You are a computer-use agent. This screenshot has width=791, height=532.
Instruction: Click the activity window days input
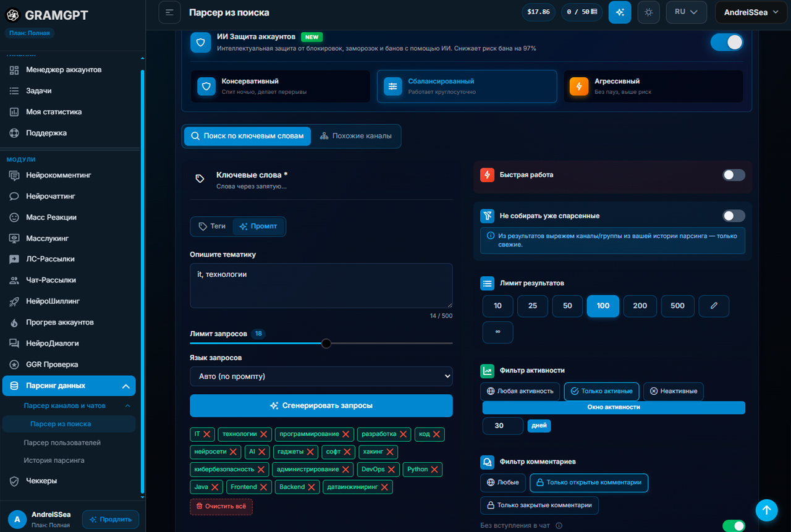click(503, 426)
